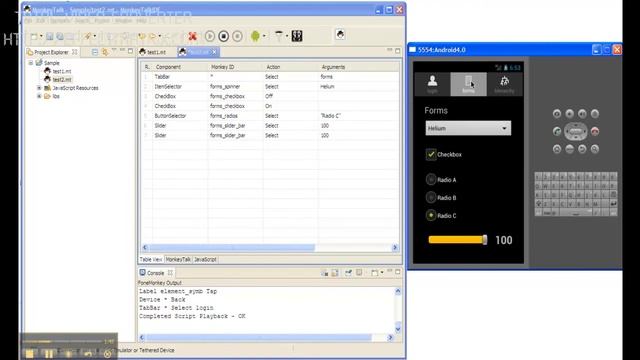Click the monkey icon at toolbar right
This screenshot has height=360, width=640.
[340, 35]
